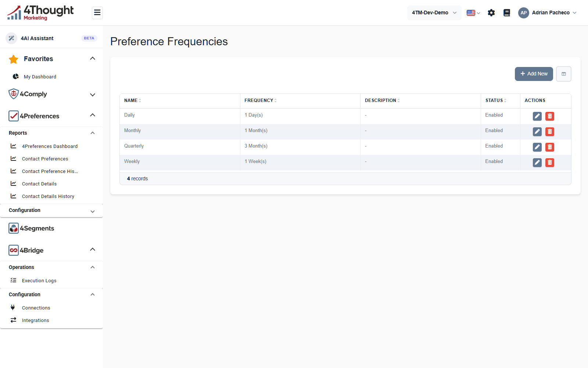Viewport: 588px width, 368px height.
Task: Click the 4Thought Marketing logo
Action: click(x=40, y=13)
